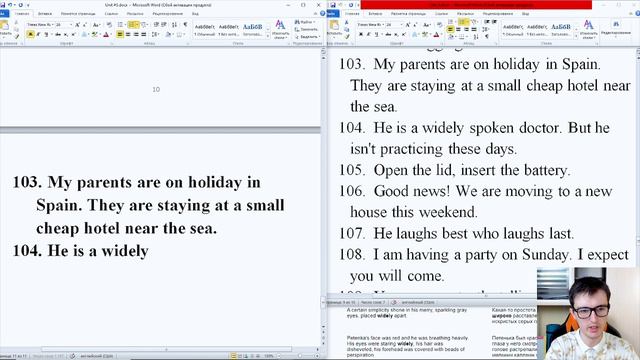
Task: Open Рецензирование tab in the left window
Action: click(168, 13)
